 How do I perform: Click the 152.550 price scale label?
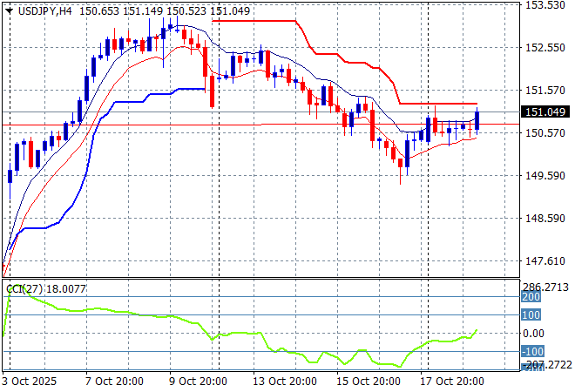coord(545,48)
